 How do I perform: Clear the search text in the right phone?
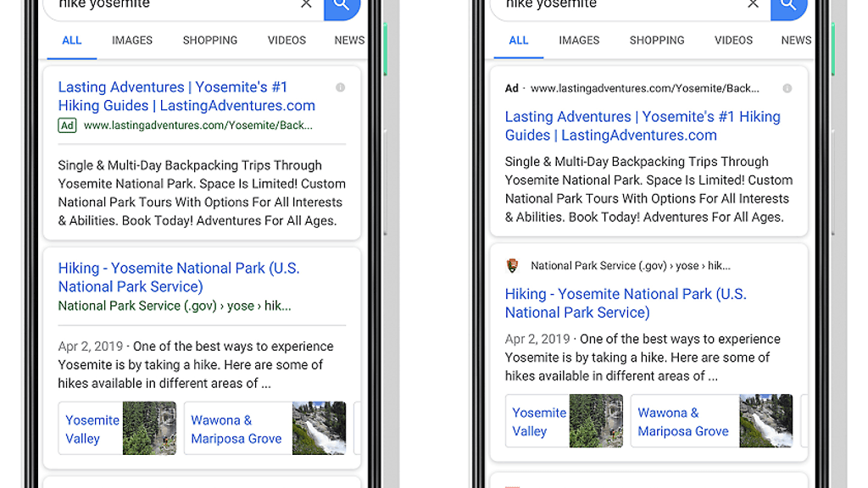[x=753, y=4]
